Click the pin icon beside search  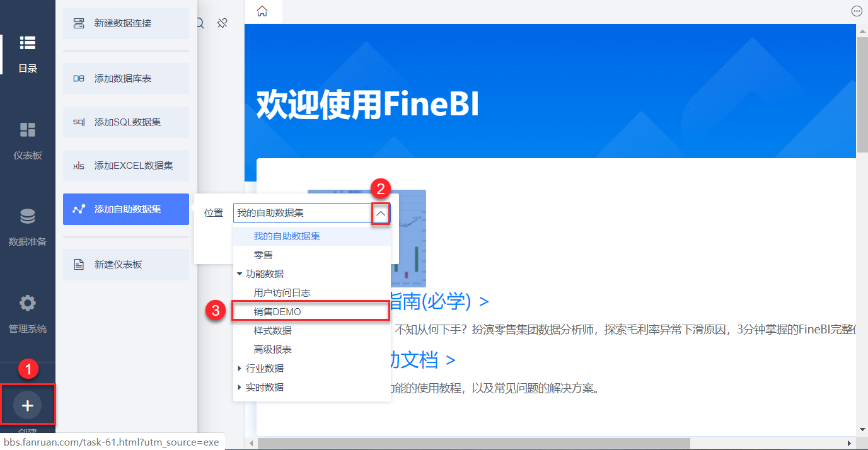click(222, 23)
